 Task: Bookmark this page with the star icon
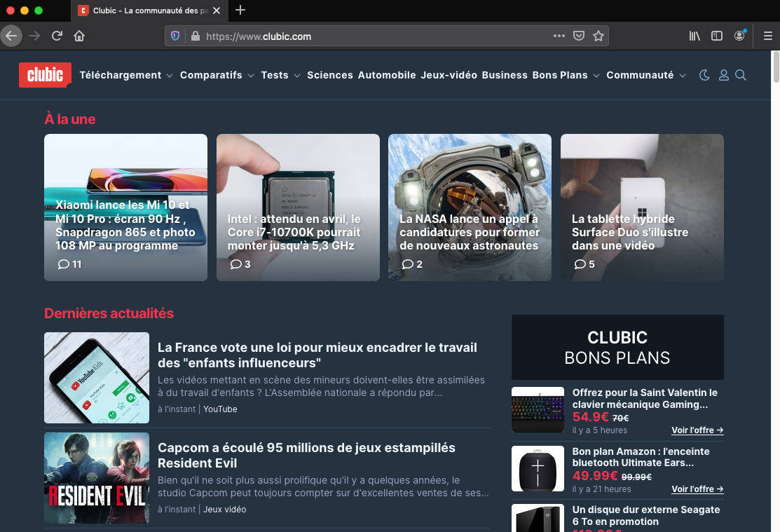pyautogui.click(x=598, y=36)
